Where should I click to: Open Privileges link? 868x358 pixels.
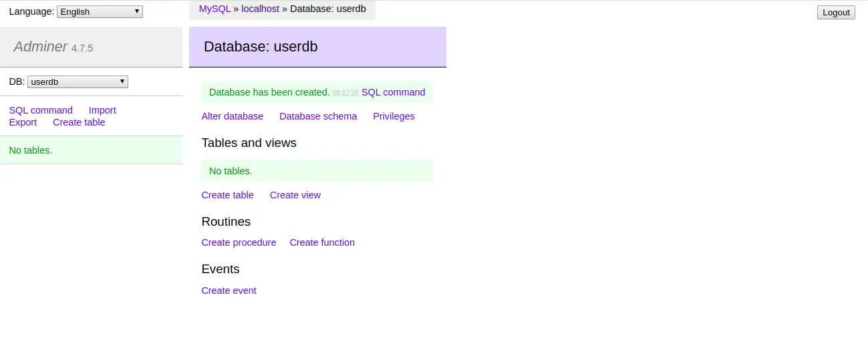394,116
